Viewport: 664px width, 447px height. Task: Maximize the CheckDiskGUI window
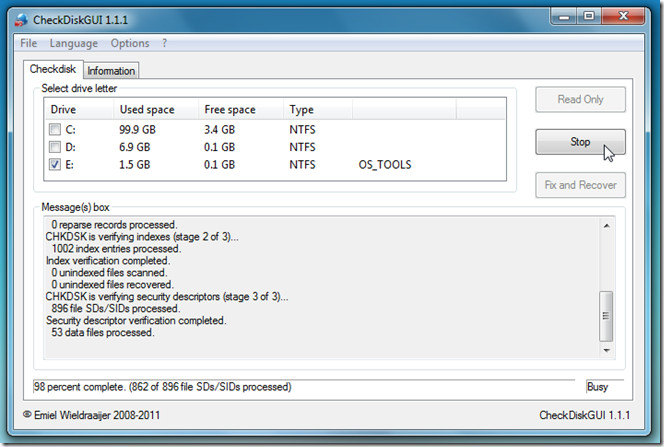[589, 17]
